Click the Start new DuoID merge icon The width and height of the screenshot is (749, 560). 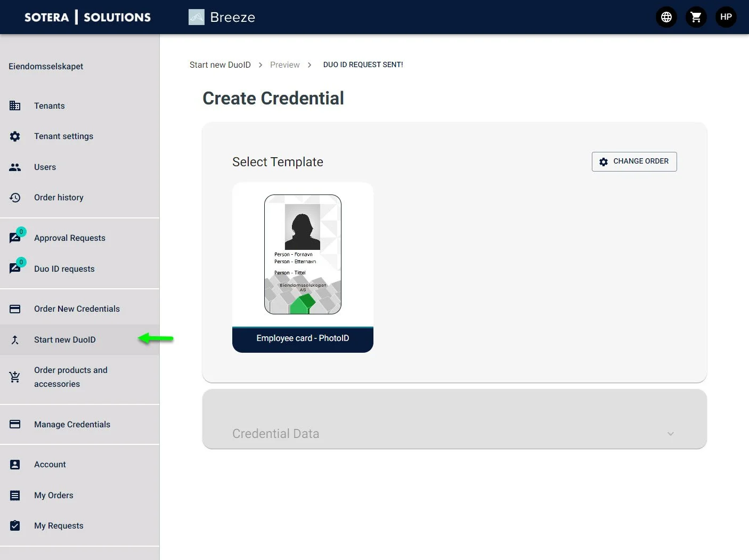(x=15, y=340)
